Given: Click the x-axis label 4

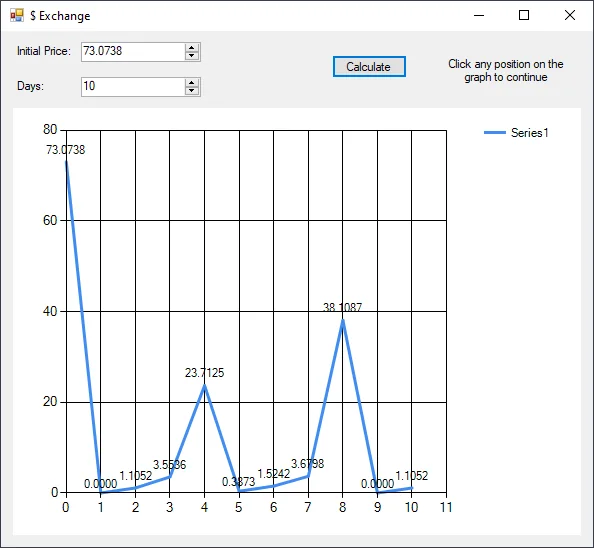Looking at the screenshot, I should (204, 507).
